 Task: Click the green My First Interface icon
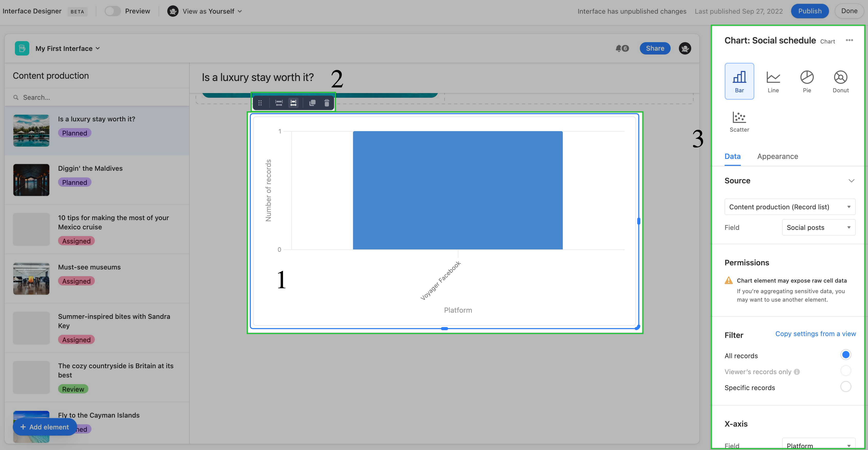(22, 48)
